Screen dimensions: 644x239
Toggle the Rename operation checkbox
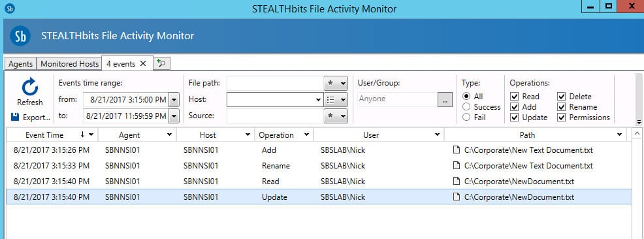pos(562,107)
